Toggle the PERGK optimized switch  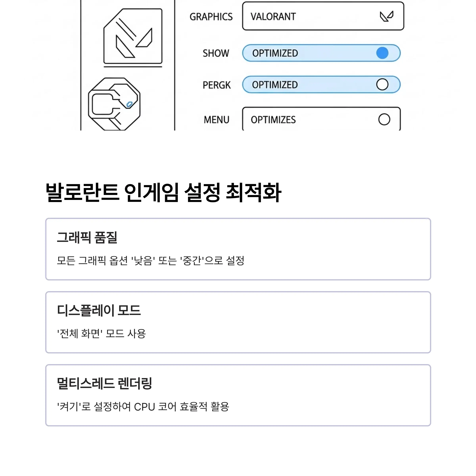click(382, 84)
